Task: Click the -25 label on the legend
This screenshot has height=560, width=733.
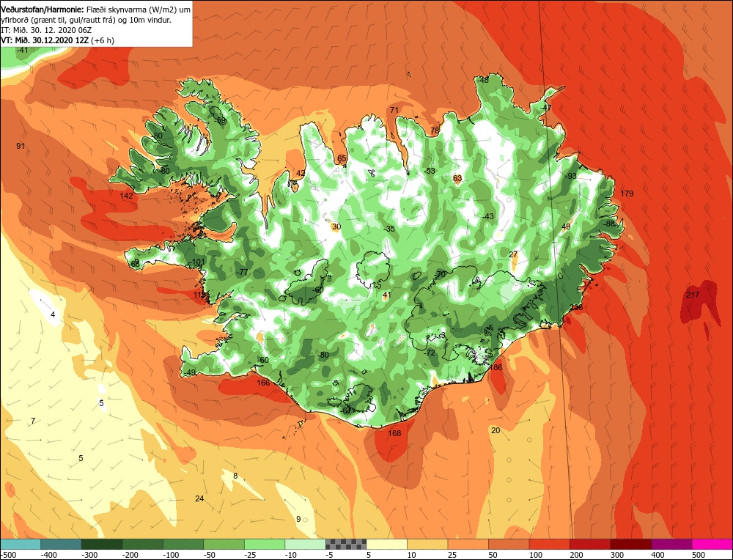Action: tap(250, 556)
